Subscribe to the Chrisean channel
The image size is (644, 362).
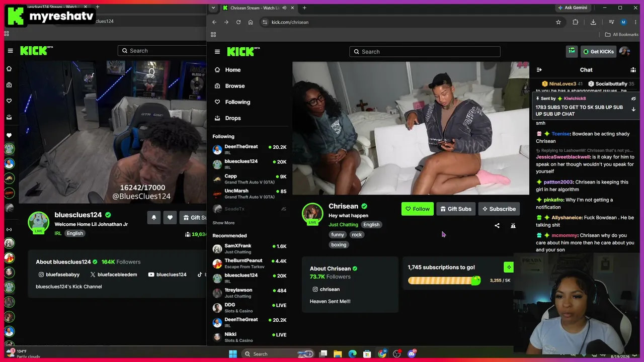click(499, 209)
